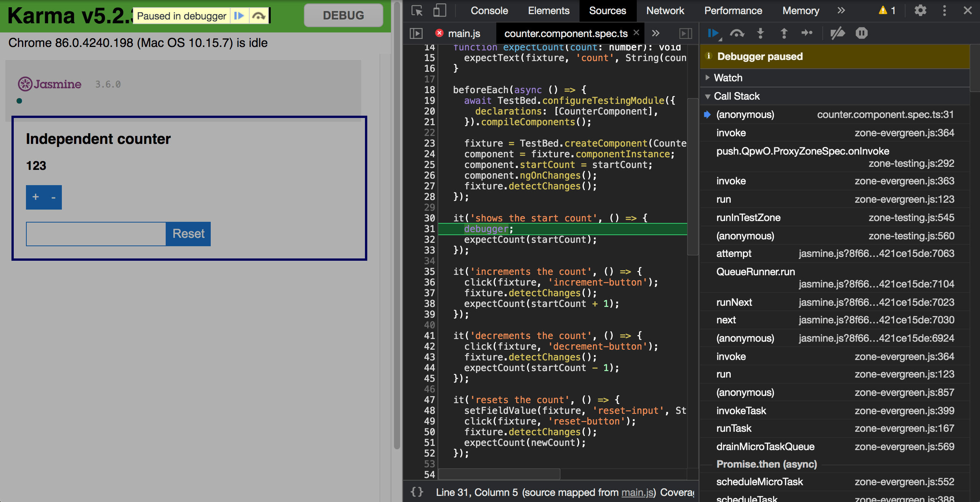The width and height of the screenshot is (980, 502).
Task: Open the inspect element picker
Action: 417,11
